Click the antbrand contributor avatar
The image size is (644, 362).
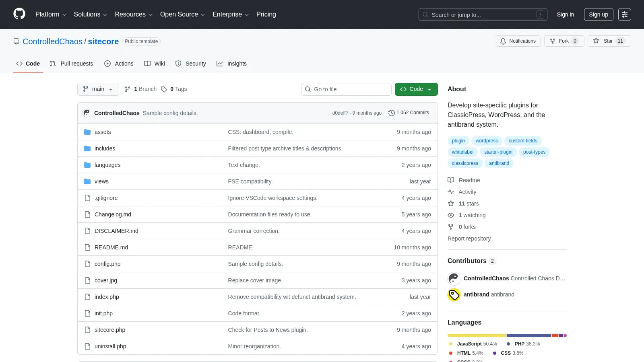point(454,295)
